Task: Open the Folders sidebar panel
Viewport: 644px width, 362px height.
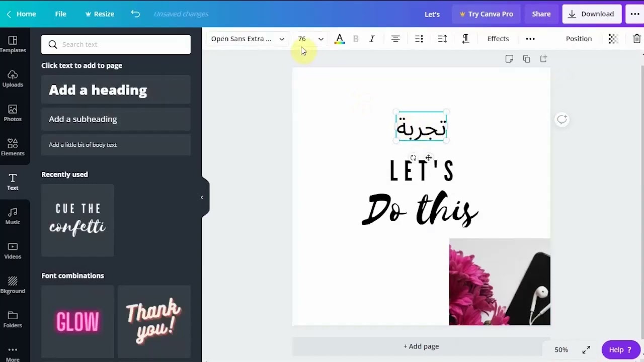Action: (13, 320)
